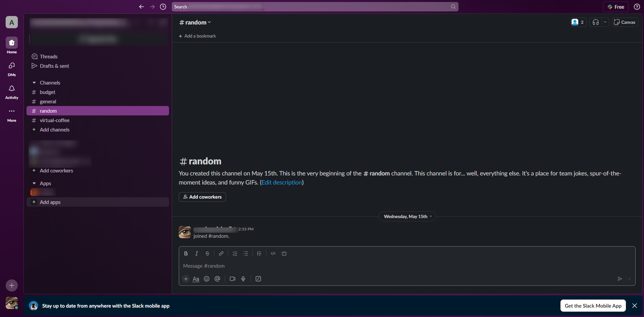Viewport: 644px width, 317px height.
Task: Open the history clock icon
Action: click(163, 7)
